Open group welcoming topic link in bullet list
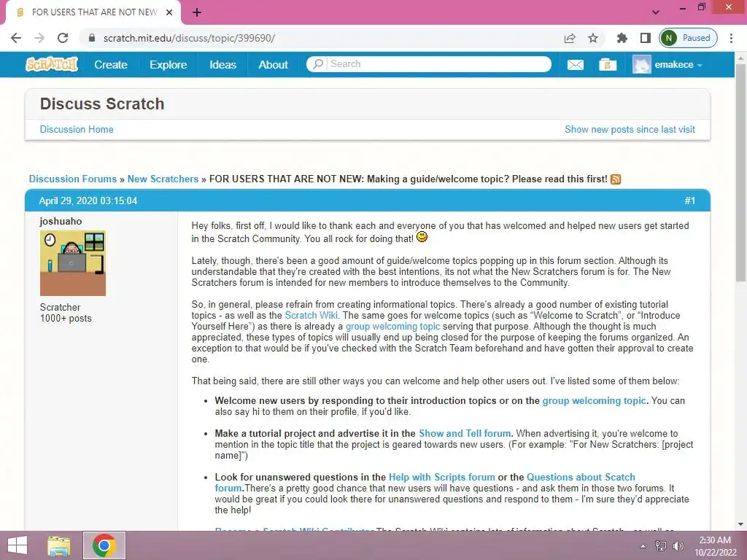 (594, 401)
